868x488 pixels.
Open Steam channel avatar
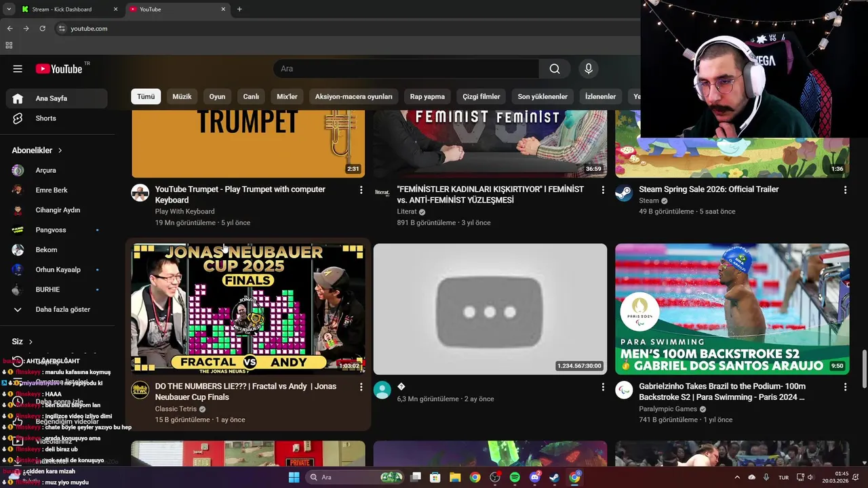click(624, 192)
